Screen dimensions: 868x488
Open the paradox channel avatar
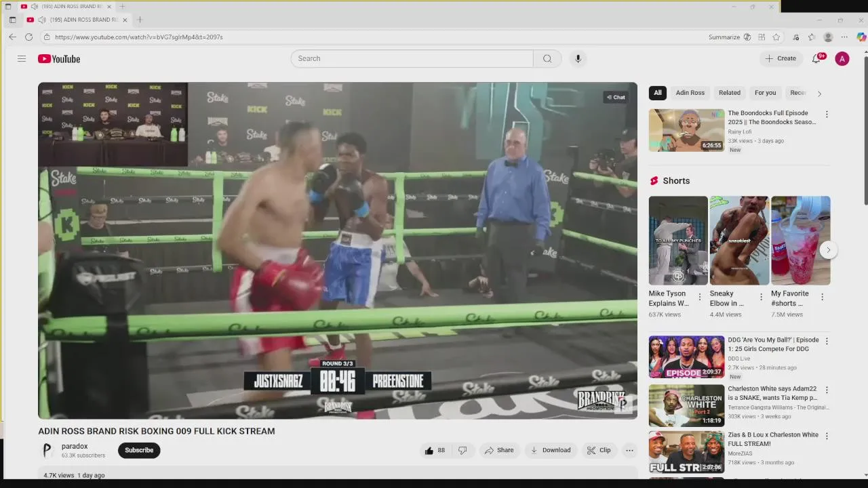tap(47, 450)
